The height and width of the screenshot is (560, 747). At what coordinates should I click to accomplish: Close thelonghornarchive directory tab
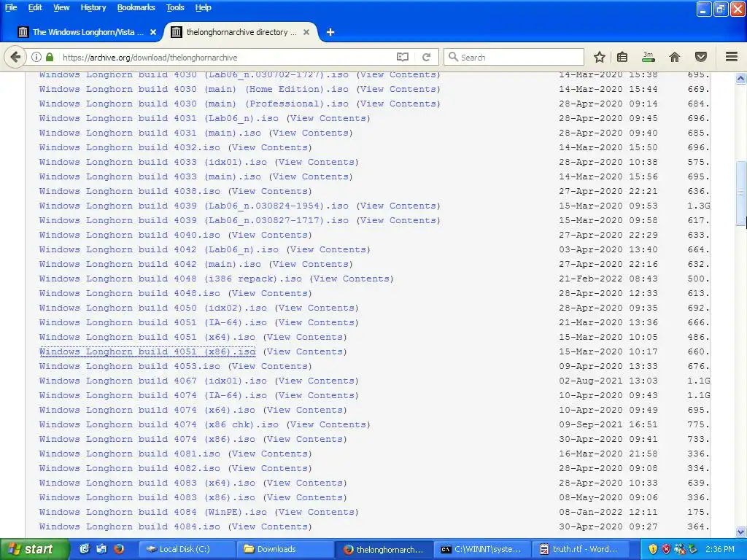306,32
